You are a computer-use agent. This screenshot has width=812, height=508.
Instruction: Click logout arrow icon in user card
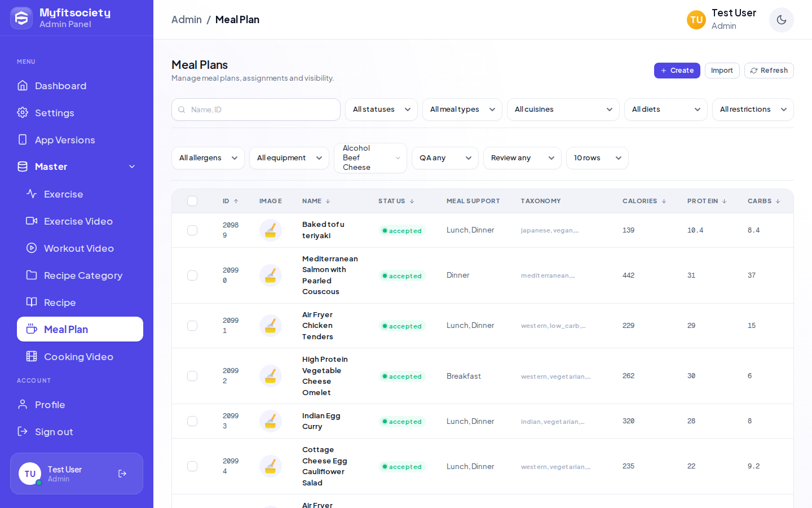(122, 474)
